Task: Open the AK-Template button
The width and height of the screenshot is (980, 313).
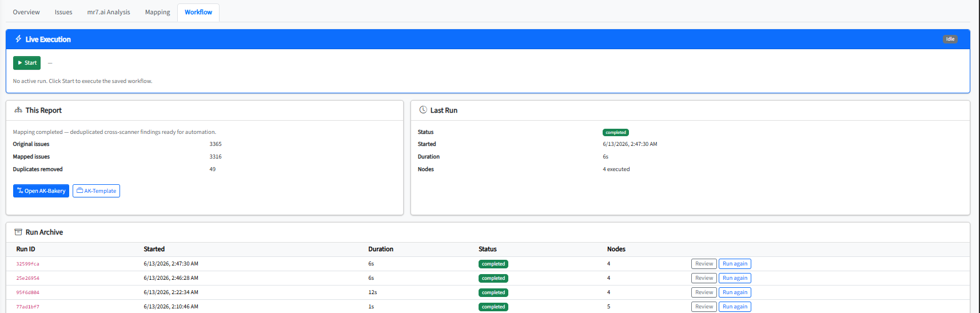Action: click(96, 191)
